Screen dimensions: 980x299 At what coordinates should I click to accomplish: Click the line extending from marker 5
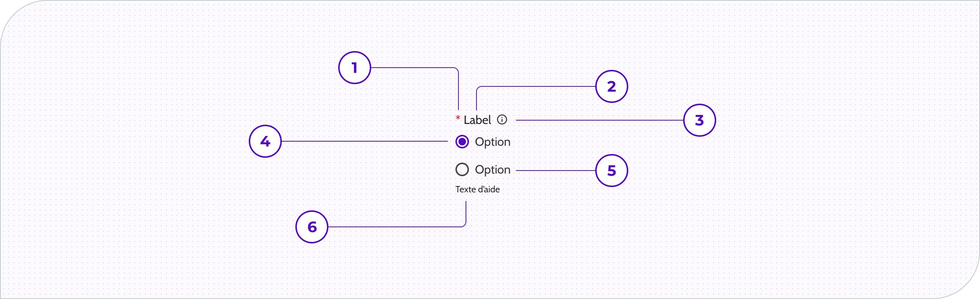(x=555, y=171)
